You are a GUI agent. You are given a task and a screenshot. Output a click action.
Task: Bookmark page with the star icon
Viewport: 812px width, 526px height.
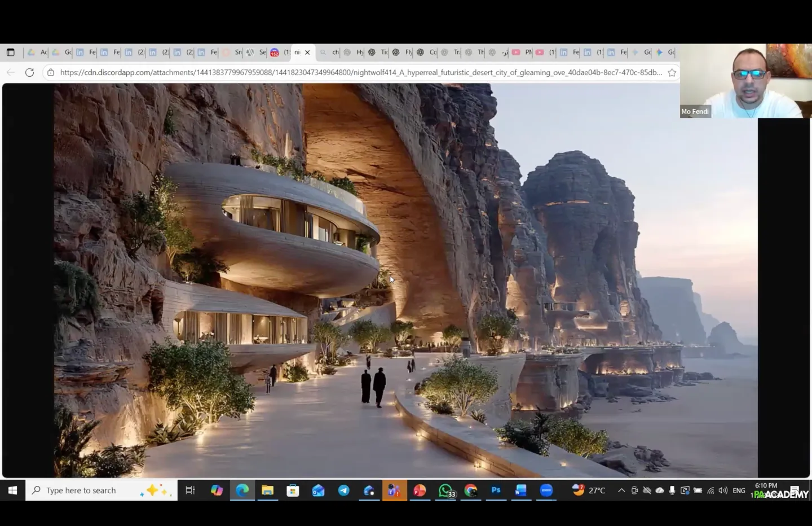click(x=672, y=72)
